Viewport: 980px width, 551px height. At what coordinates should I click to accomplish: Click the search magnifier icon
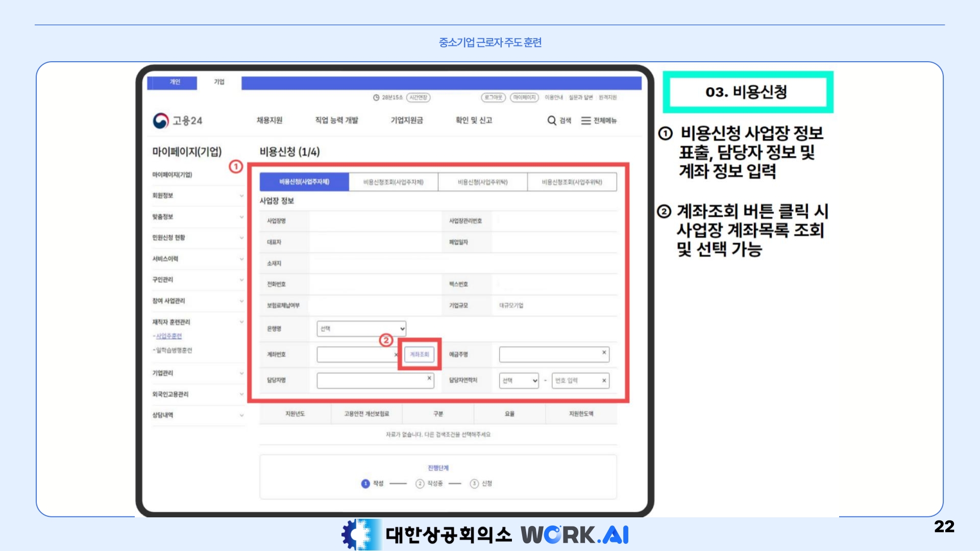pos(551,120)
